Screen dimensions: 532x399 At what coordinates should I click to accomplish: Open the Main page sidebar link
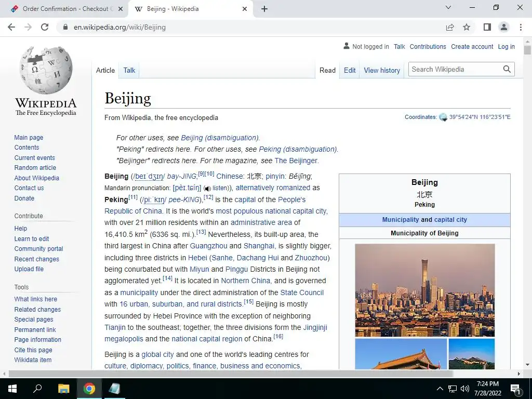pyautogui.click(x=29, y=137)
